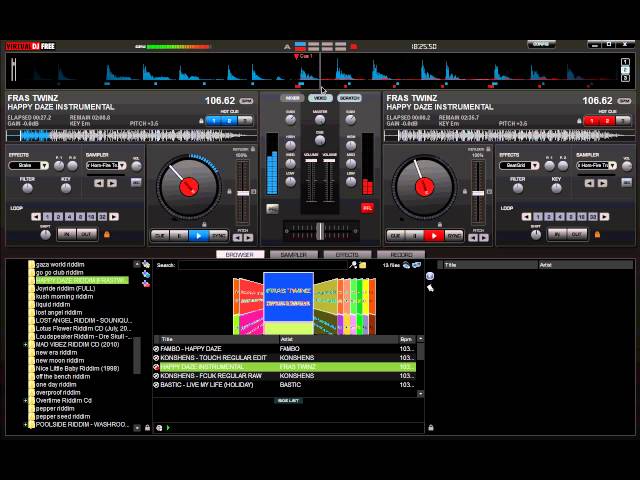Toggle folder list lock icon
Image resolution: width=640 pixels, height=480 pixels.
[147, 428]
